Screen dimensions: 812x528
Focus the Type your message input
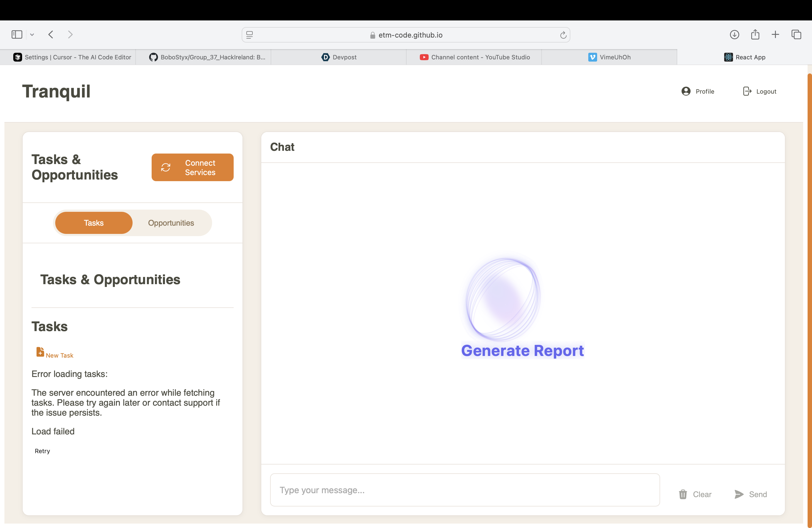pos(465,490)
